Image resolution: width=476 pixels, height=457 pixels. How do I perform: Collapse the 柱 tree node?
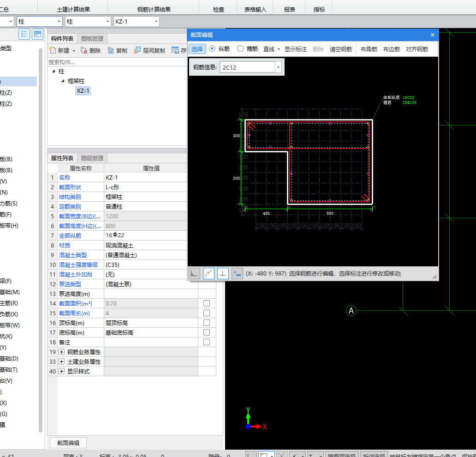(x=54, y=72)
